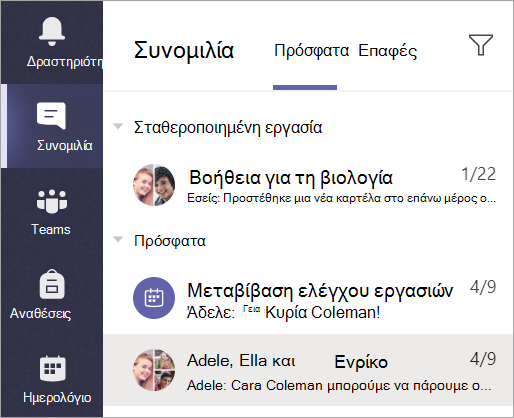Click the Συνομιλία panel title
This screenshot has width=514, height=418.
pos(184,50)
